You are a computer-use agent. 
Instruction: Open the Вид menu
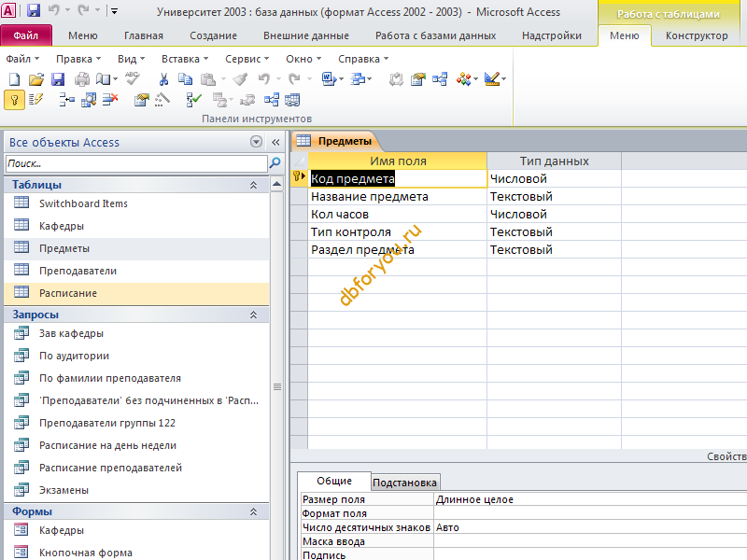[131, 59]
